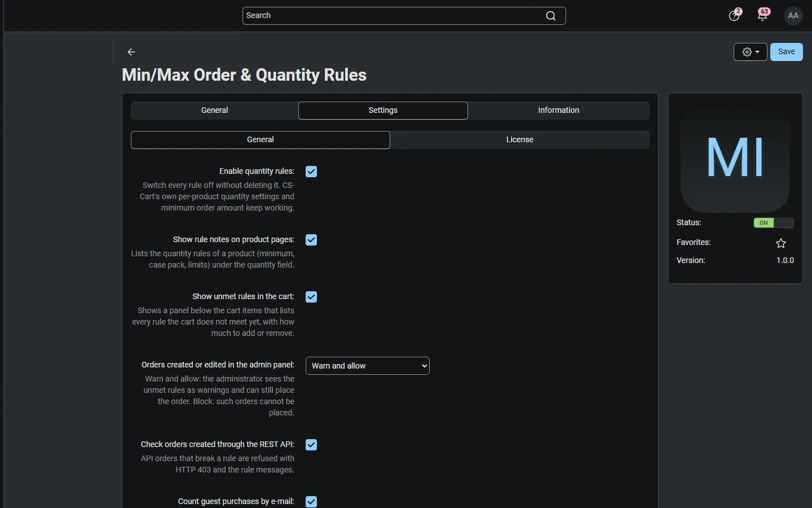Click the Enable quantity rules label
The height and width of the screenshot is (508, 812).
point(257,171)
